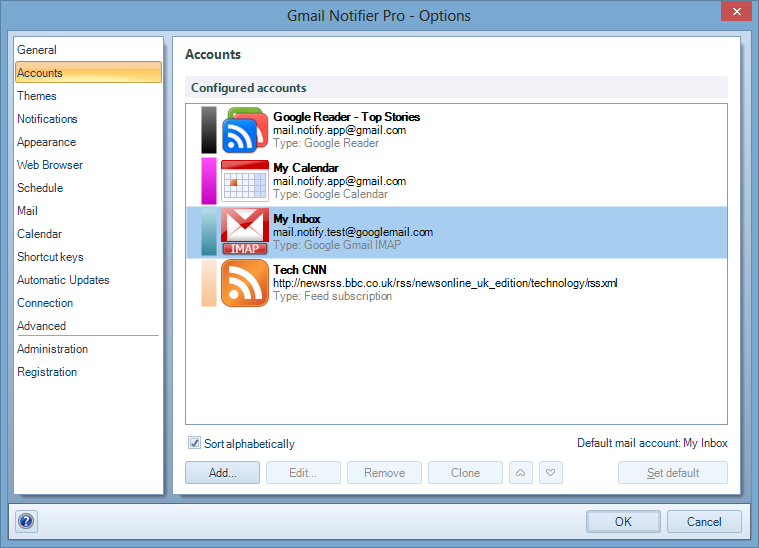This screenshot has height=548, width=759.
Task: Click 'Type: Google Calendar' text
Action: (331, 194)
